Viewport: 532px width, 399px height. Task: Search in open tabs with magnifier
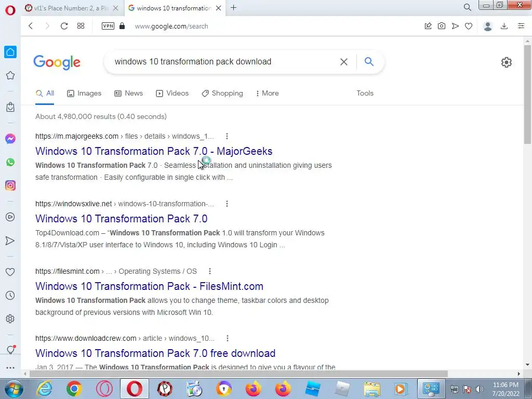(x=467, y=7)
